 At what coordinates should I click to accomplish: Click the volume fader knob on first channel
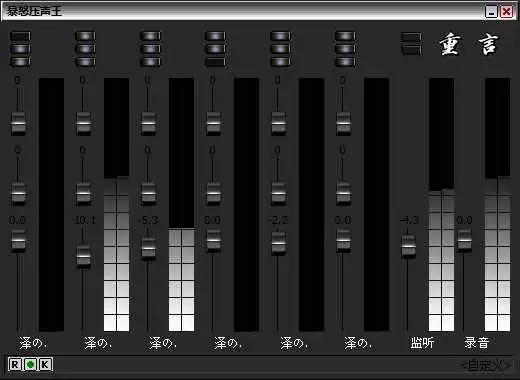(18, 240)
